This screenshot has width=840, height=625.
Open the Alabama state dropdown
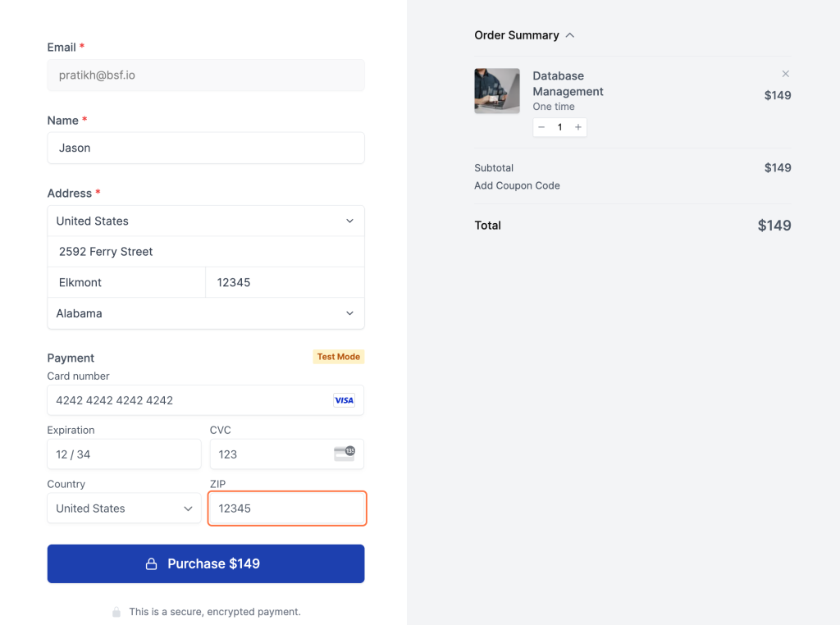coord(206,313)
